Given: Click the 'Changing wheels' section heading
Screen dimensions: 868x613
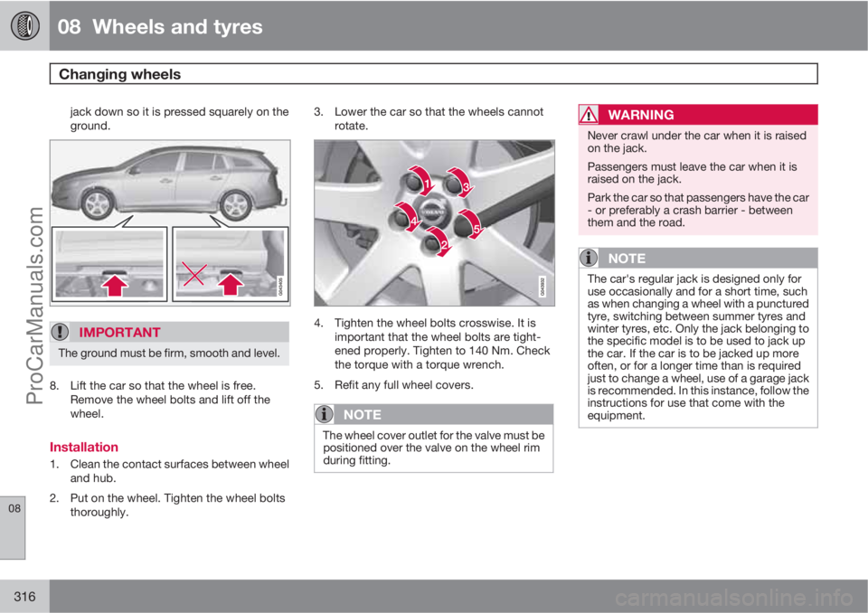Looking at the screenshot, I should pos(119,74).
